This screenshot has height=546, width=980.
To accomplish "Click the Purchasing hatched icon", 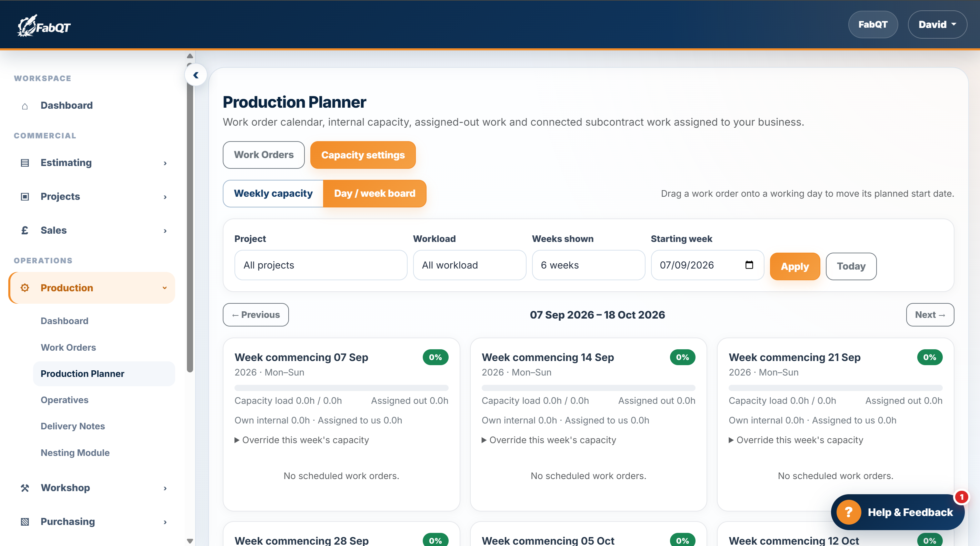I will pyautogui.click(x=25, y=521).
